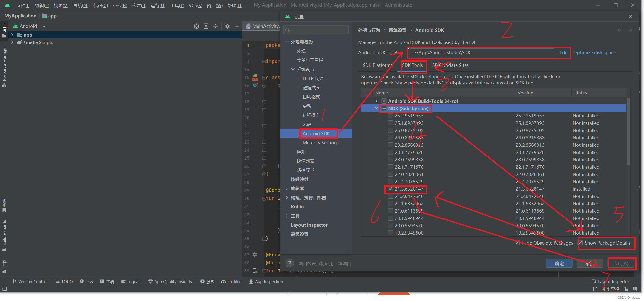The width and height of the screenshot is (644, 301).
Task: Open the 文件(F) menu
Action: pyautogui.click(x=23, y=5)
